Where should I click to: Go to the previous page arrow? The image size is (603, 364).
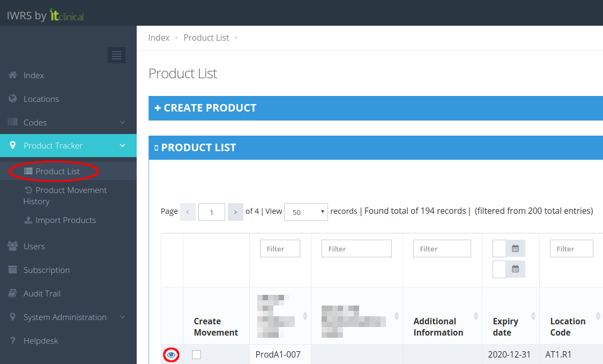pos(188,212)
